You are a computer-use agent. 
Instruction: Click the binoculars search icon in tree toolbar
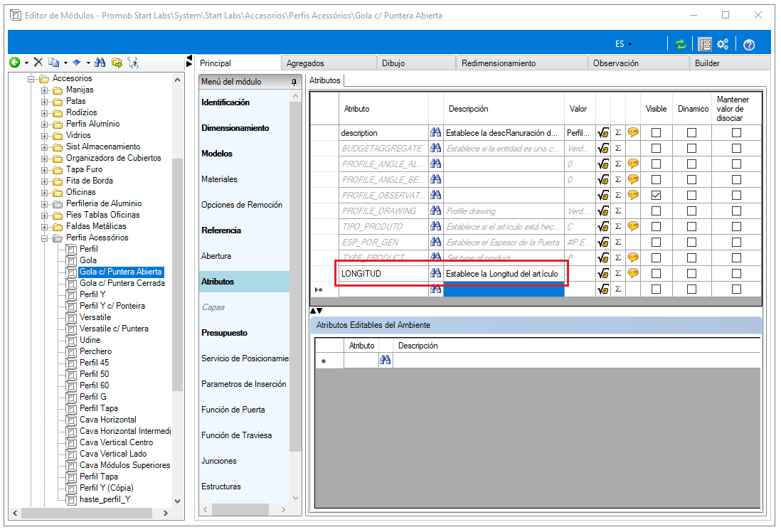(x=100, y=63)
